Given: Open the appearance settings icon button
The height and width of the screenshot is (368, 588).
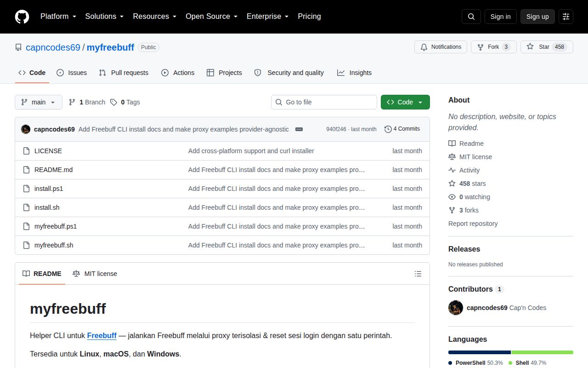Looking at the screenshot, I should (566, 17).
